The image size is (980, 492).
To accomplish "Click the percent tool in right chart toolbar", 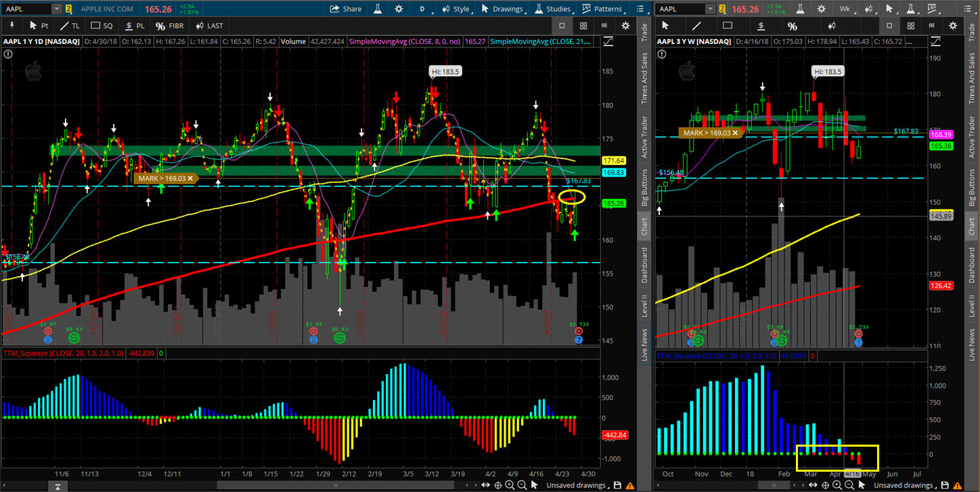I will [x=793, y=26].
